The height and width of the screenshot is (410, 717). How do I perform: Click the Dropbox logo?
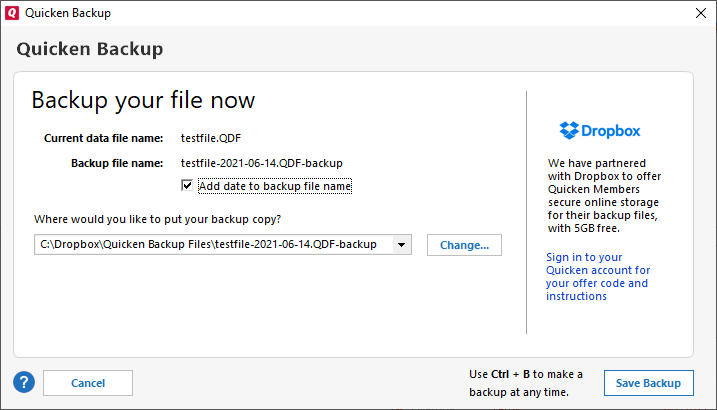click(600, 130)
